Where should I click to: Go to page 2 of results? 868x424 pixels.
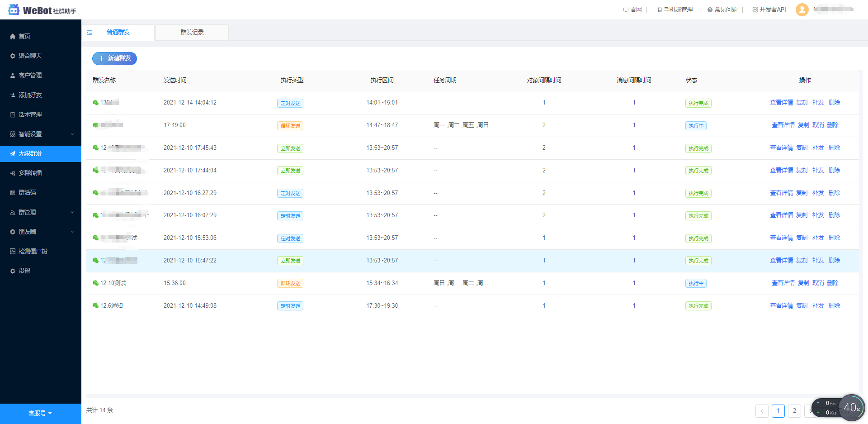[794, 411]
